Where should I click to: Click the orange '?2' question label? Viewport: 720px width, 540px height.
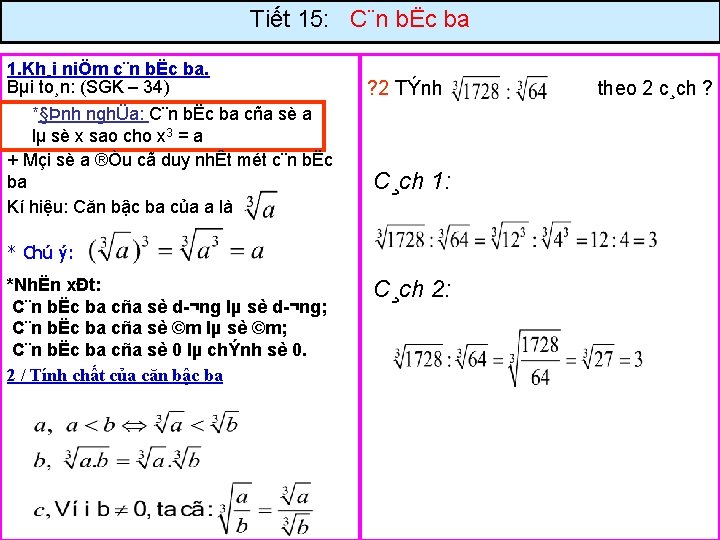[378, 88]
